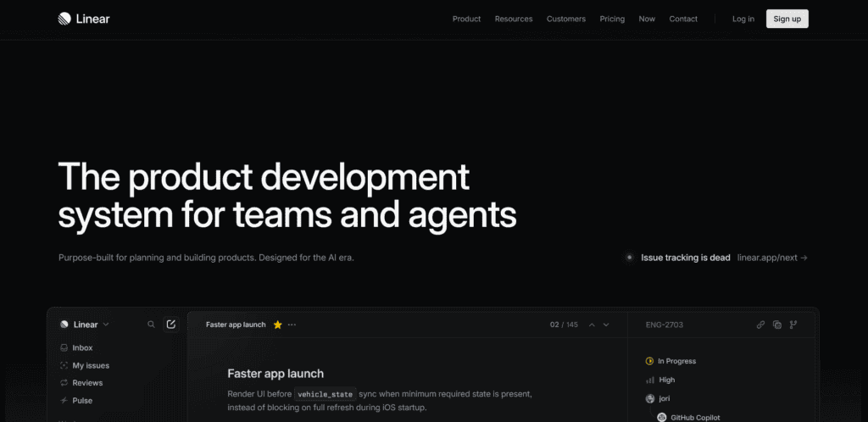
Task: Expand the Linear workspace dropdown in the app sidebar
Action: [84, 325]
